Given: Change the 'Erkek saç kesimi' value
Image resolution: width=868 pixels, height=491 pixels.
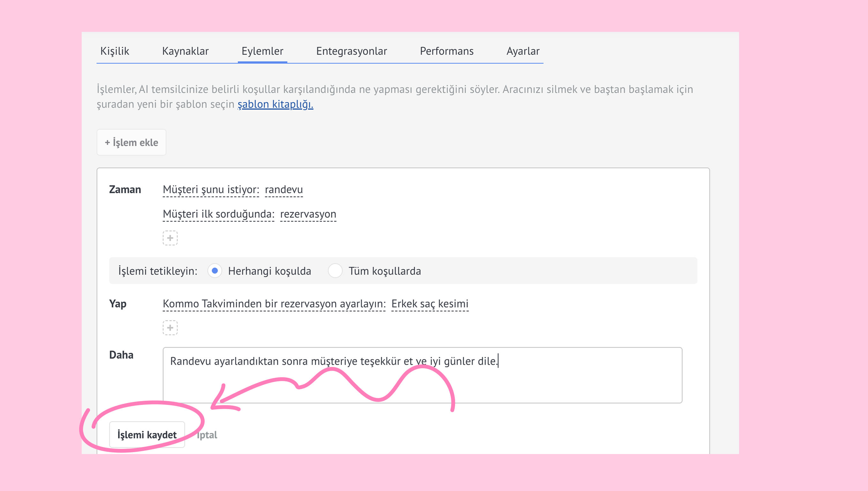Looking at the screenshot, I should [x=430, y=304].
